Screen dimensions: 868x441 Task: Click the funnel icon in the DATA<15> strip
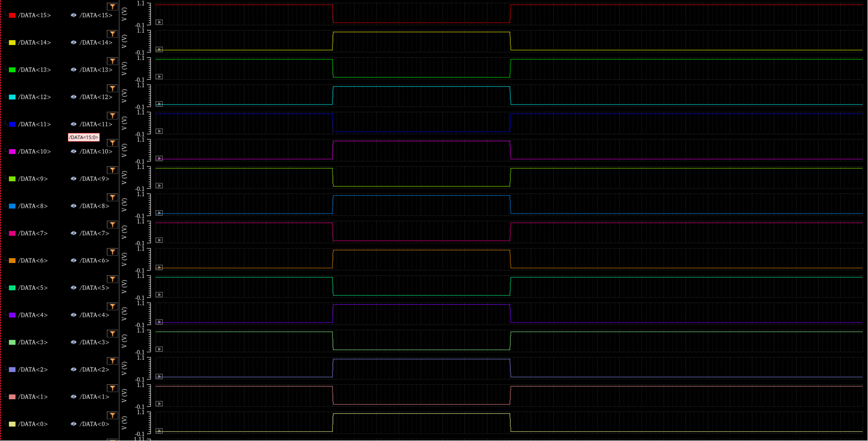[x=112, y=7]
